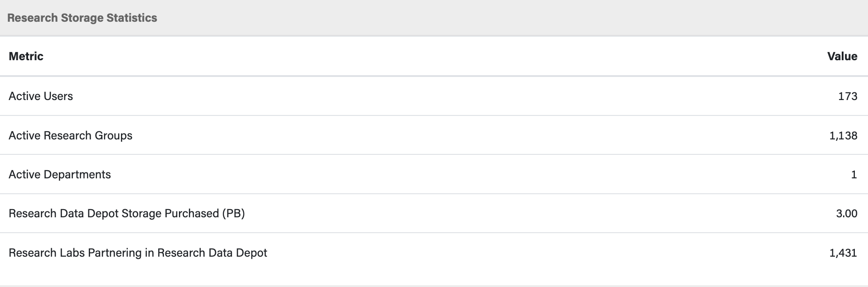Click the value 1,138 for research groups
868x287 pixels.
pyautogui.click(x=843, y=135)
